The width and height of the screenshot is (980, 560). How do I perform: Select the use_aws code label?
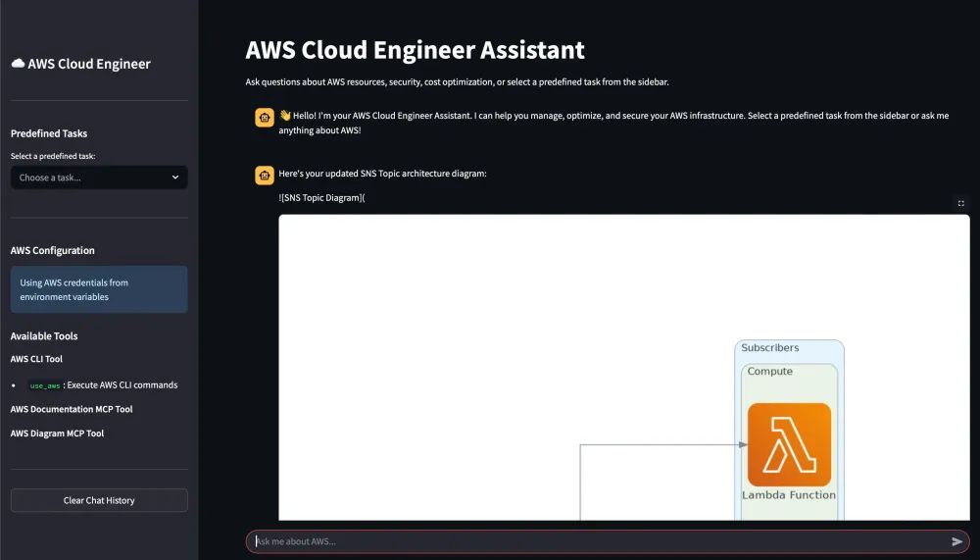pos(45,385)
